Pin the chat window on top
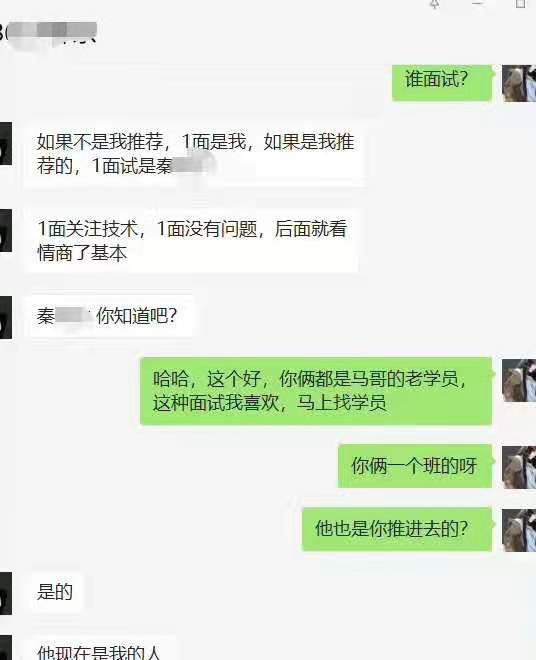The width and height of the screenshot is (536, 660). [435, 4]
